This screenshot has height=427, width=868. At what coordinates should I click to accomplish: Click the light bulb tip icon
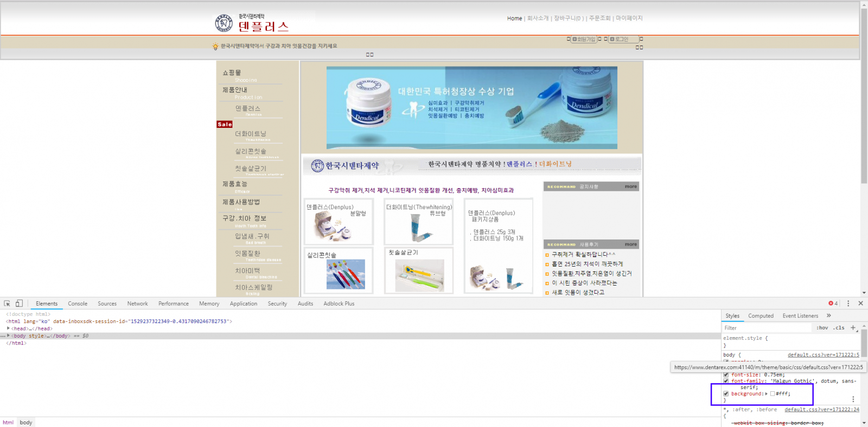point(215,46)
